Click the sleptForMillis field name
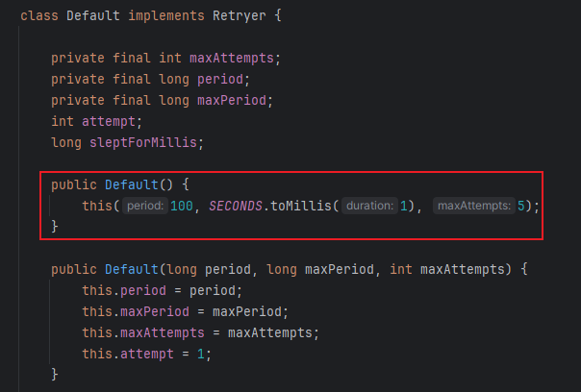 [x=143, y=142]
